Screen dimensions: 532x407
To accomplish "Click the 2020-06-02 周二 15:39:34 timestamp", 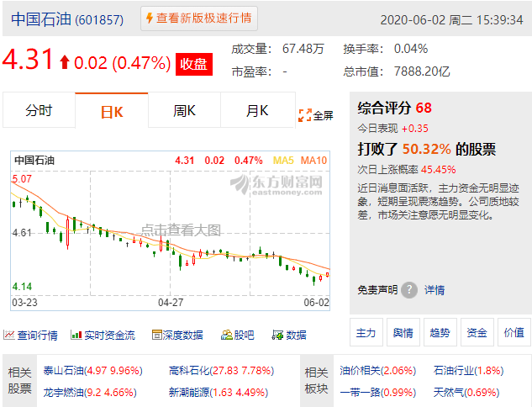I will tap(451, 19).
